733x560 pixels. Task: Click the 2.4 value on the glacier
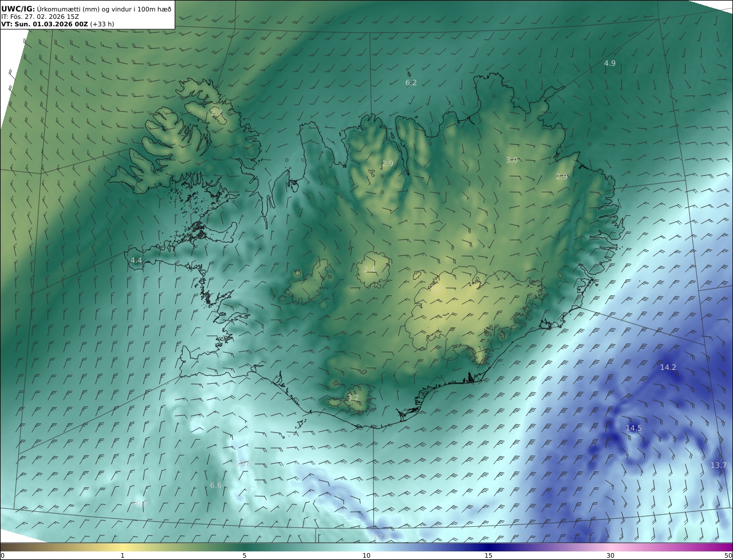(369, 269)
